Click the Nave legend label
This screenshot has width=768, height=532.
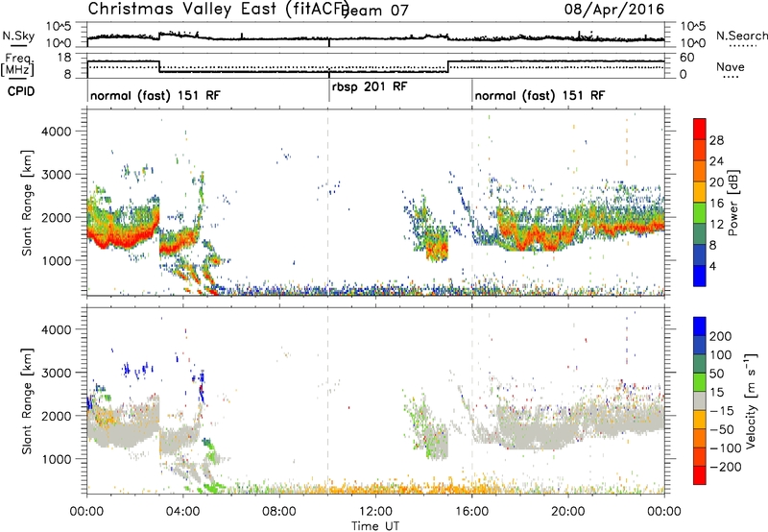731,66
